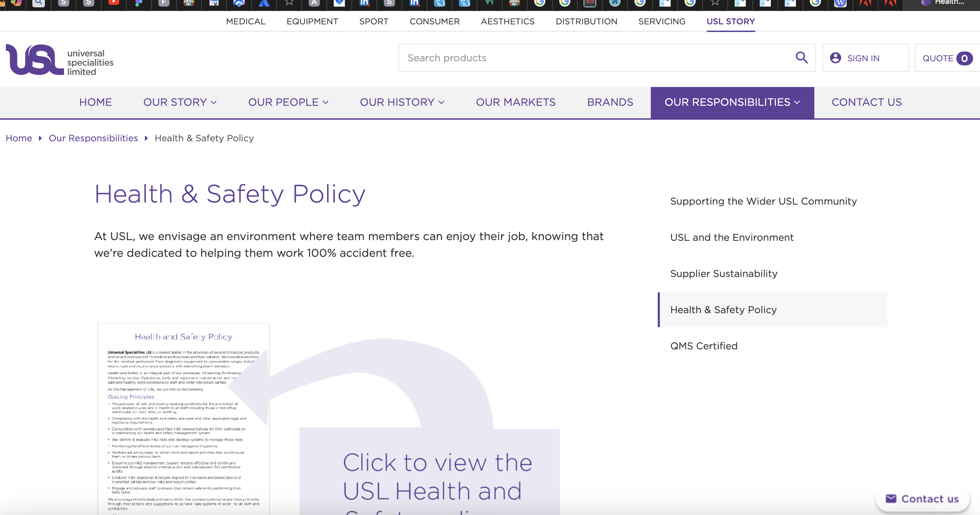
Task: Open the WordPress browser tab
Action: (x=840, y=3)
